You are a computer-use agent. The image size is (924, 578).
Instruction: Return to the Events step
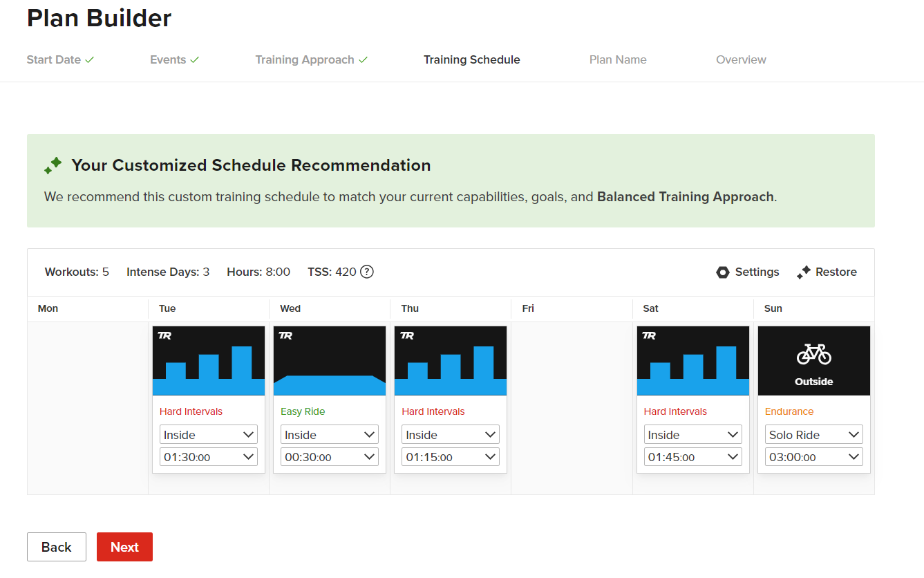click(x=168, y=59)
